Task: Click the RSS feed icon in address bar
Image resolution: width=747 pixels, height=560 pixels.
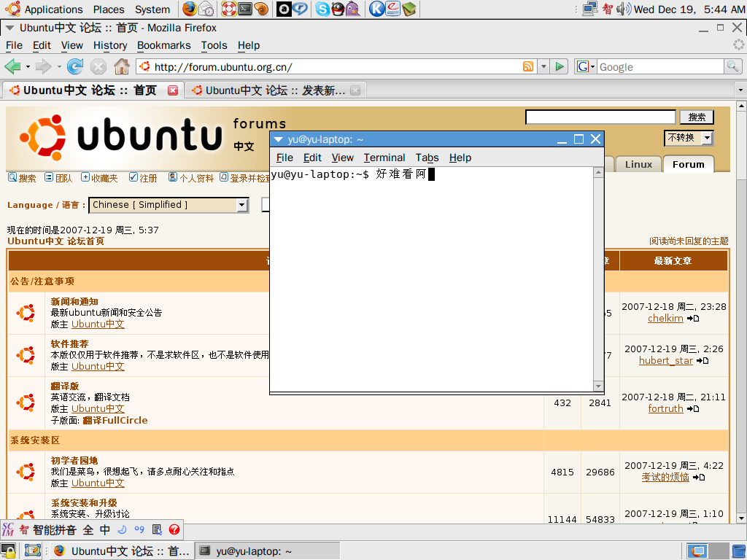Action: coord(528,66)
